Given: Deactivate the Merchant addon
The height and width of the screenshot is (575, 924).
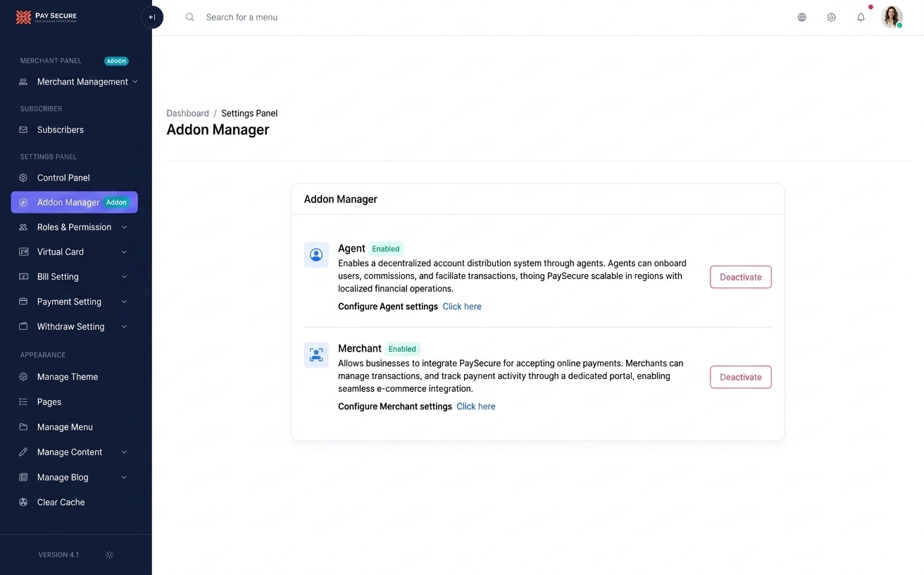Looking at the screenshot, I should [x=740, y=377].
